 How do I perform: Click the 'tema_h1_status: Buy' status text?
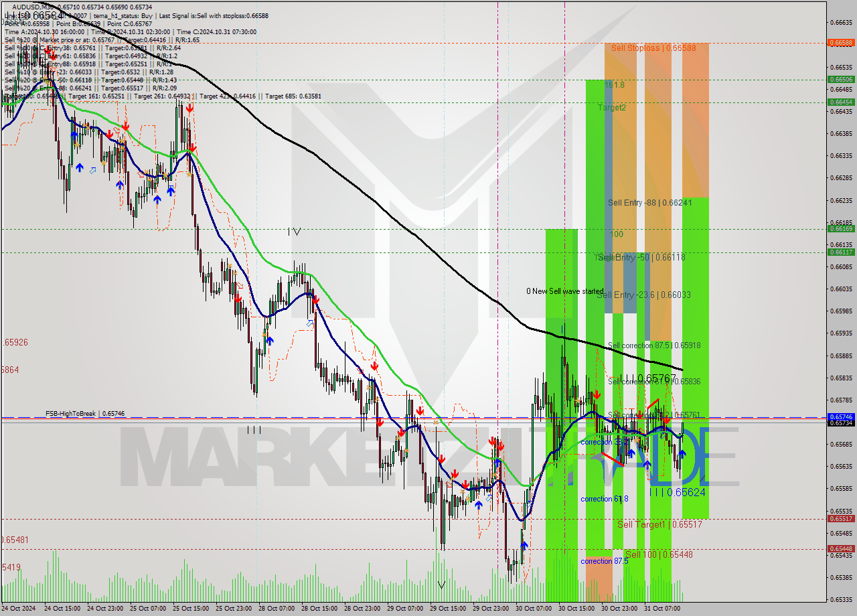tap(124, 15)
